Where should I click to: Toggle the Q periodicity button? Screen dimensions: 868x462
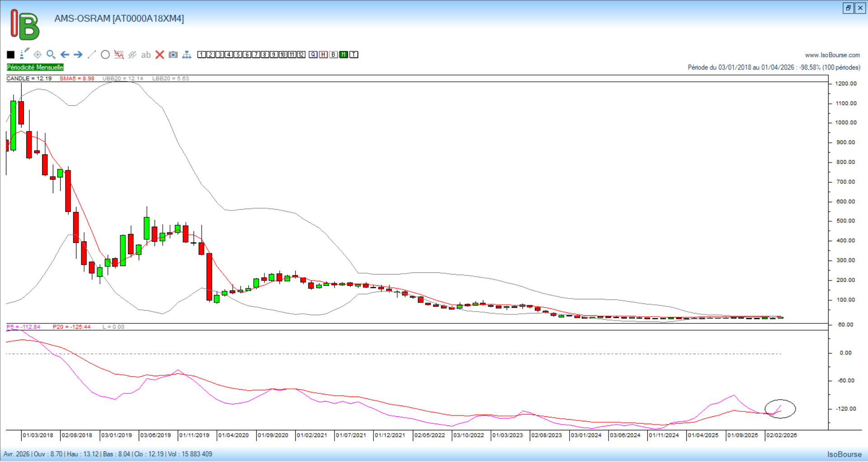click(313, 55)
